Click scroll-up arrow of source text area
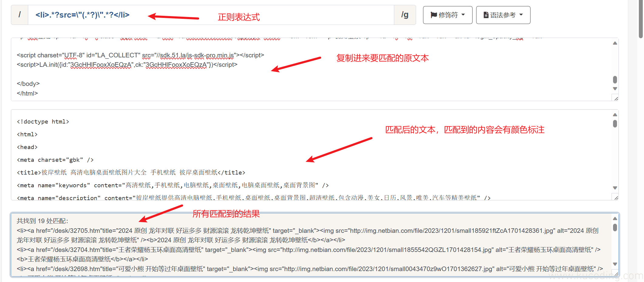 click(615, 43)
